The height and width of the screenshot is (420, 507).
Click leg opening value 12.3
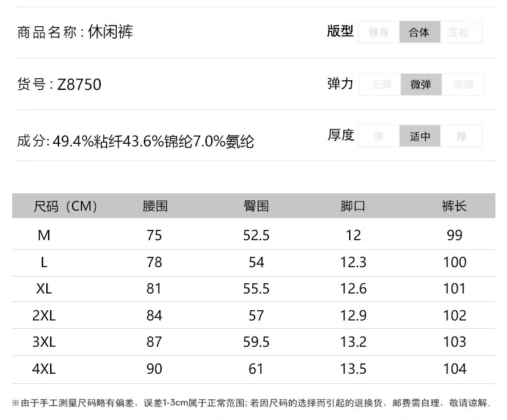[x=354, y=262]
